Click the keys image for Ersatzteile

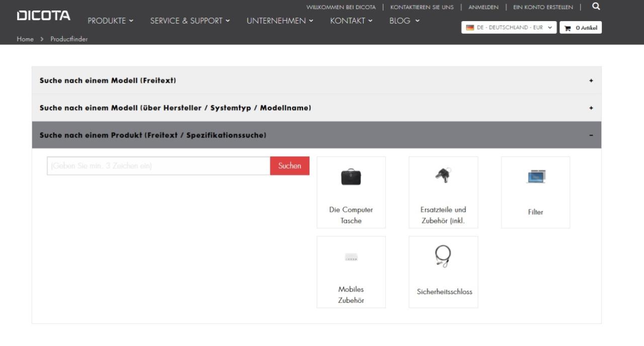443,175
